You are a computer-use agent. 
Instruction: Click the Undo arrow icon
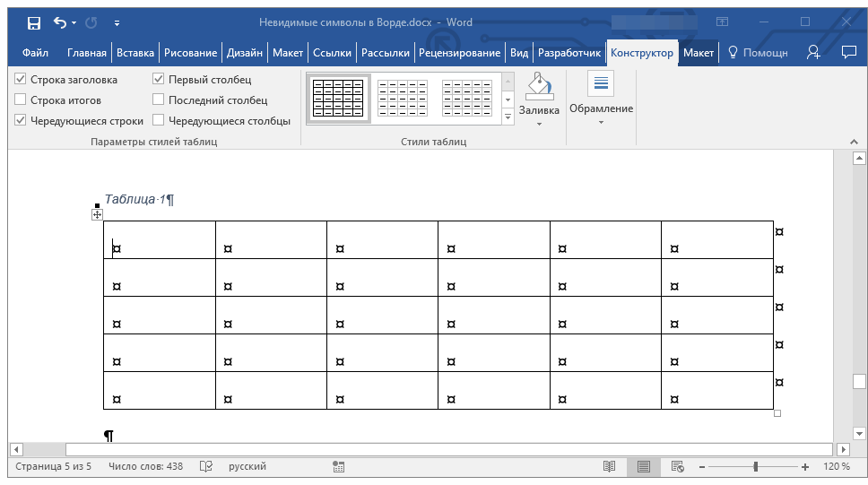tap(60, 22)
